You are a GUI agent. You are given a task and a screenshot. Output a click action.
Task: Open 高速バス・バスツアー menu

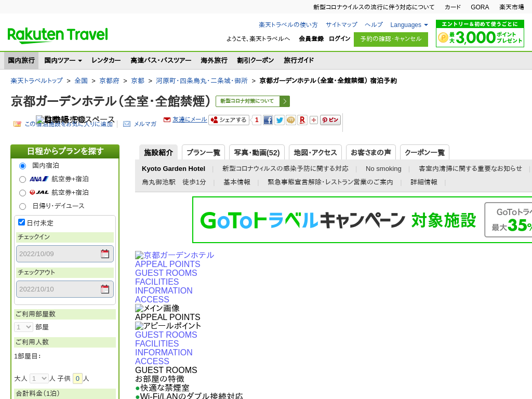point(161,60)
